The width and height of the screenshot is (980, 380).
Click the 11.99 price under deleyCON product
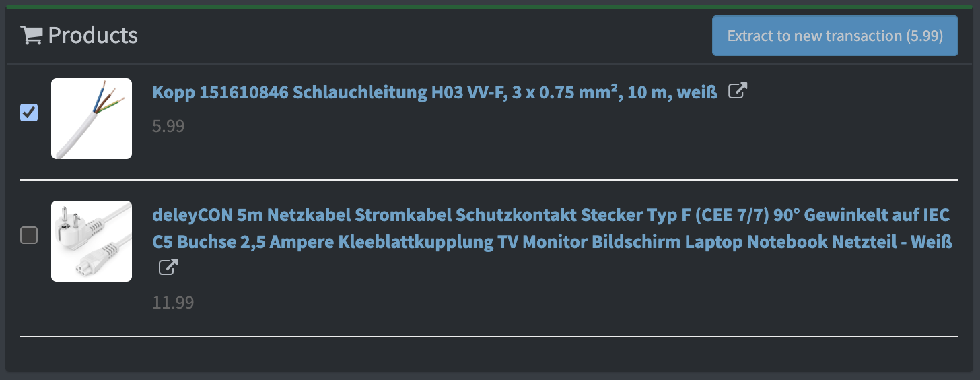173,303
